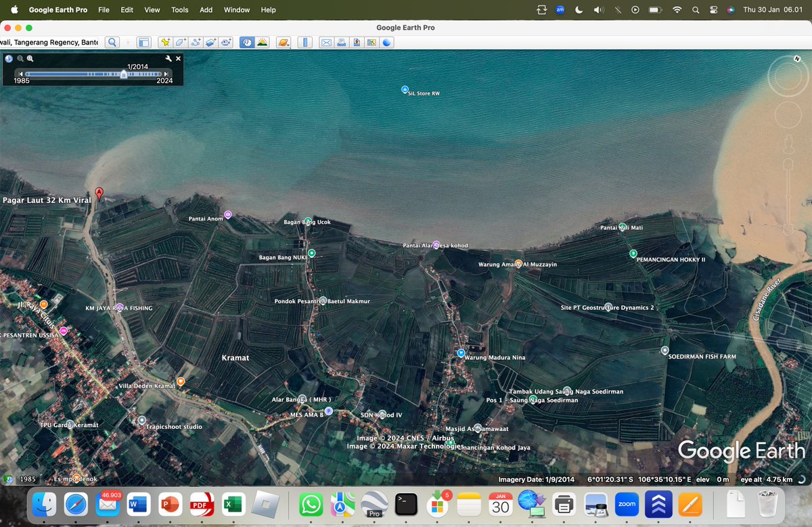Viewport: 812px width, 527px height.
Task: Click the blue Earth sign-in globe icon
Action: (x=386, y=42)
